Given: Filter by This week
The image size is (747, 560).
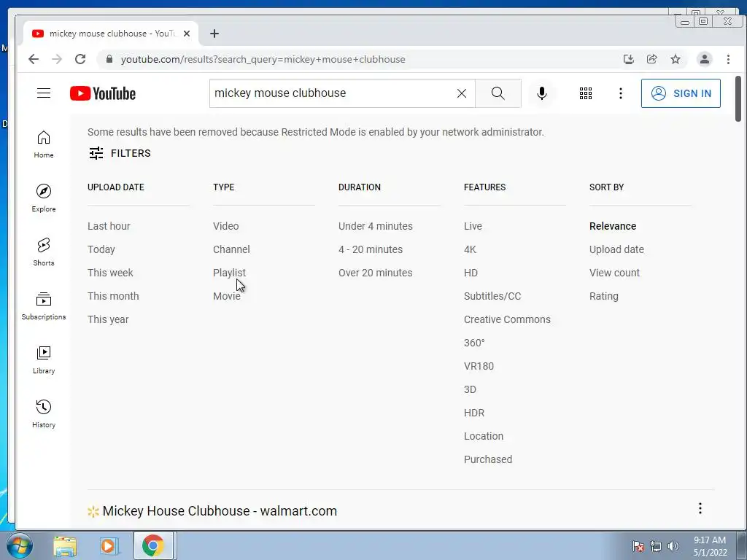Looking at the screenshot, I should pos(110,273).
